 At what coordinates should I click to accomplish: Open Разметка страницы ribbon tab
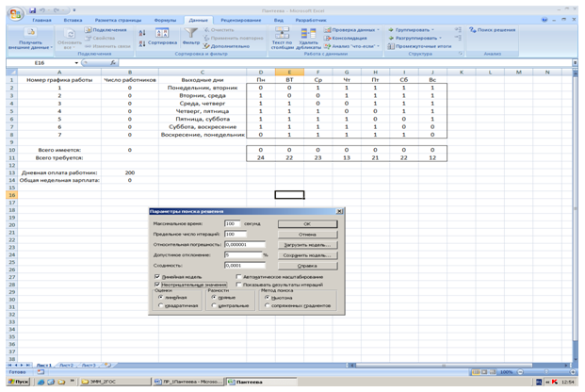point(118,20)
